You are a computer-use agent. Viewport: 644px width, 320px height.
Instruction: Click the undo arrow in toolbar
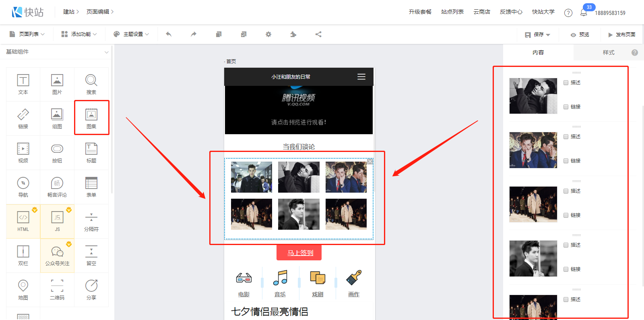pyautogui.click(x=169, y=34)
